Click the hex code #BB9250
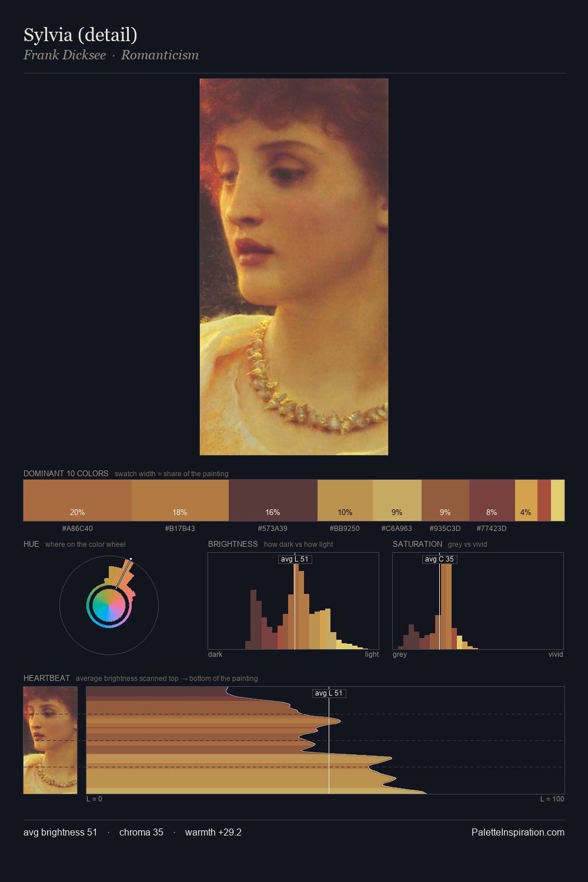 [x=345, y=529]
